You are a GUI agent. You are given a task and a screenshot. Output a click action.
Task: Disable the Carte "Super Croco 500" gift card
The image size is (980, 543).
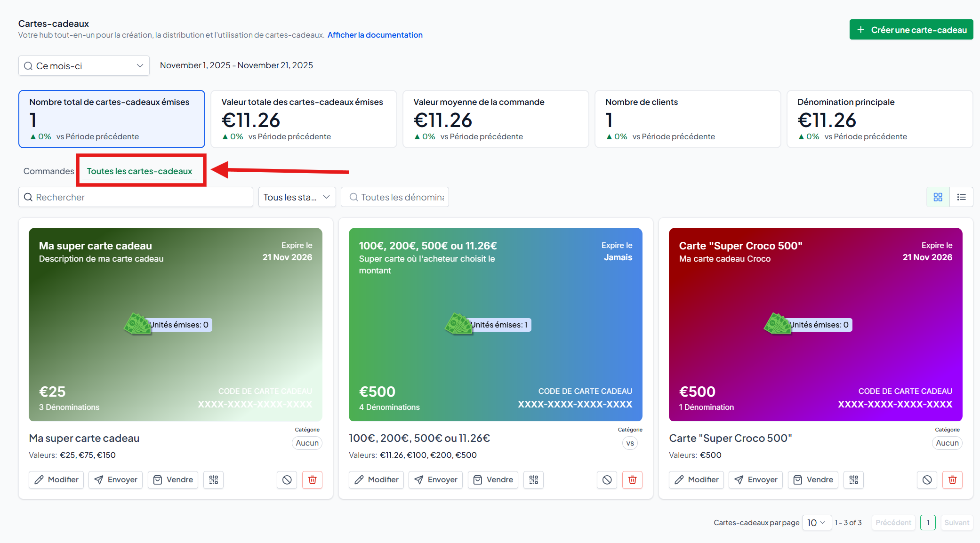point(927,479)
